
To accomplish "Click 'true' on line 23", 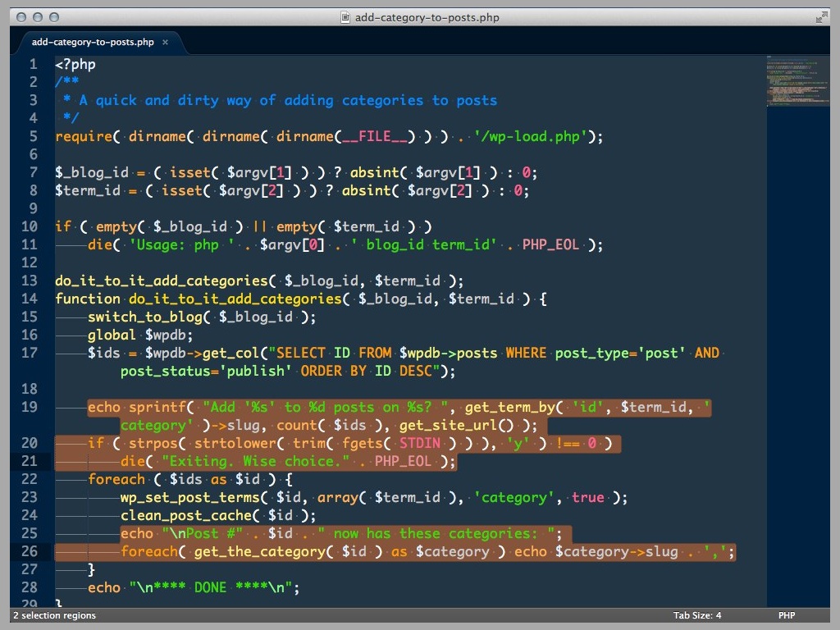I will click(587, 497).
